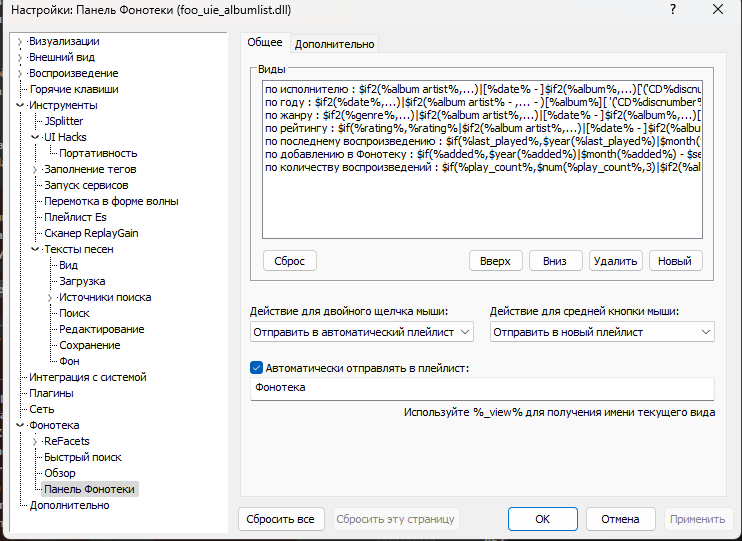Click the Сбросить все button
This screenshot has width=742, height=541.
(x=281, y=519)
